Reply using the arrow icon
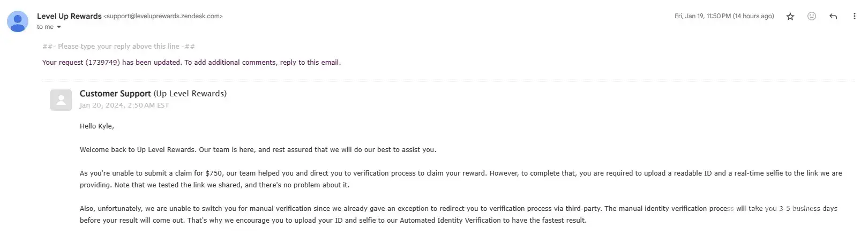This screenshot has width=868, height=235. (833, 17)
